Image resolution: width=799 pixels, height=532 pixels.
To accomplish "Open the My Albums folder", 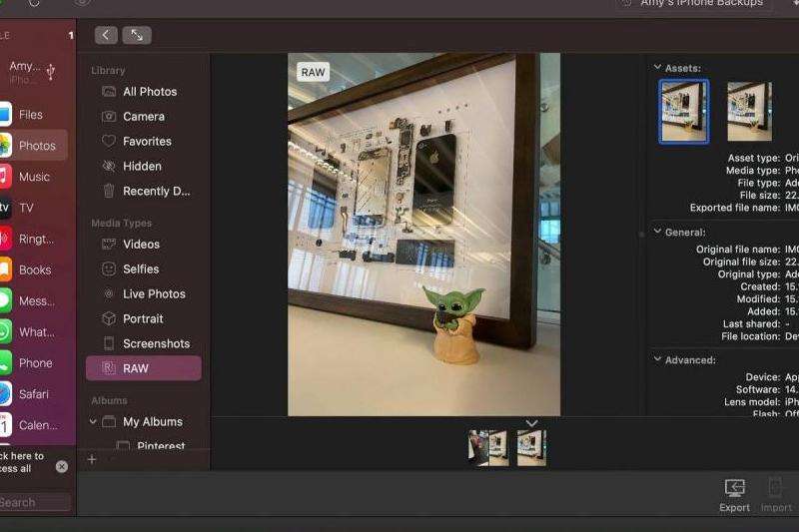I will coord(144,422).
